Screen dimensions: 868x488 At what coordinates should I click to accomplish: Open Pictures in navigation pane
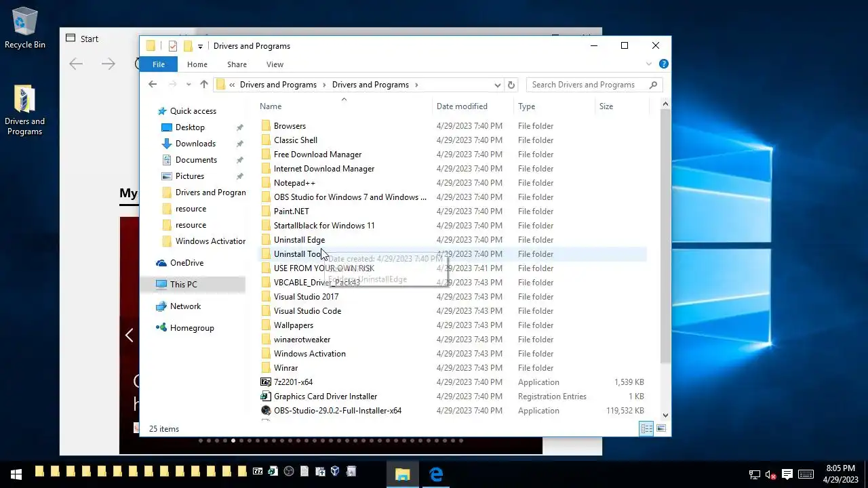[190, 176]
